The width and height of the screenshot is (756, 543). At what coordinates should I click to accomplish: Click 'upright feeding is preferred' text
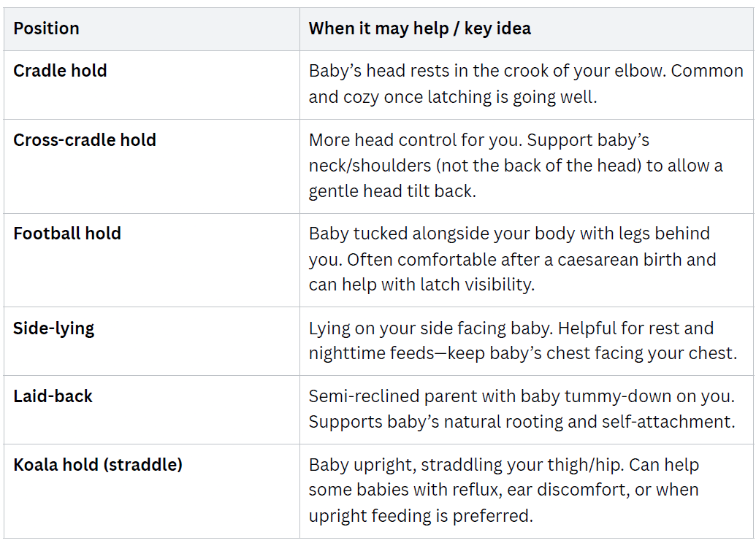coord(421,516)
